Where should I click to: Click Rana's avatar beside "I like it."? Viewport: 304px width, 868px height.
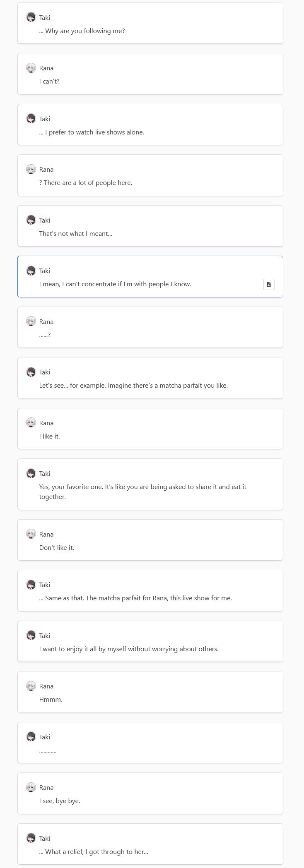tap(31, 423)
